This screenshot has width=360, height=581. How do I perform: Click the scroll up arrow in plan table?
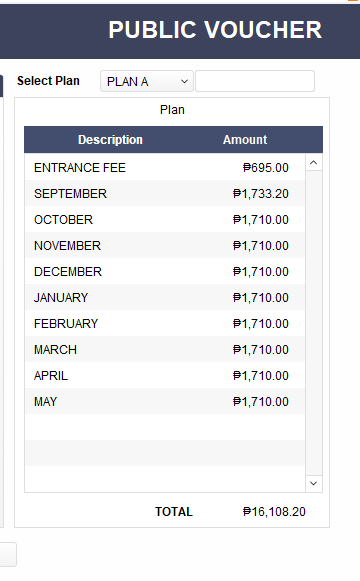[x=314, y=163]
